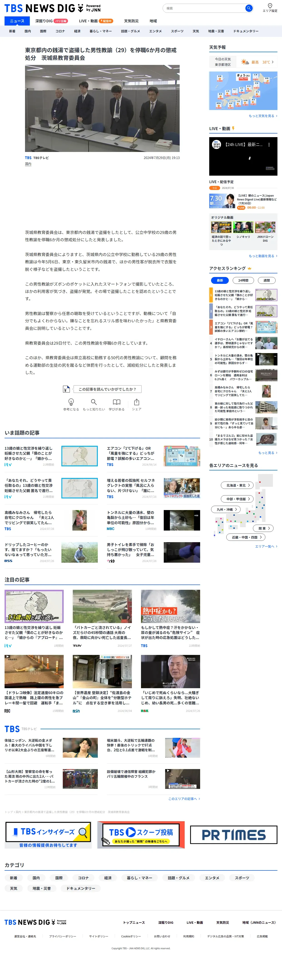
Task: Click the TBS NEWS DIG header logo
Action: [52, 8]
